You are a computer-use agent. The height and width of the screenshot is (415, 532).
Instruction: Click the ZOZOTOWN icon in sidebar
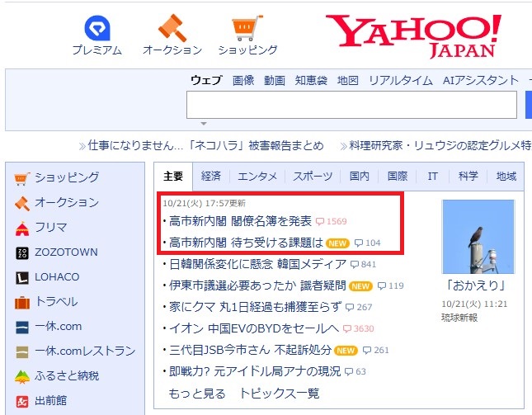coord(22,252)
